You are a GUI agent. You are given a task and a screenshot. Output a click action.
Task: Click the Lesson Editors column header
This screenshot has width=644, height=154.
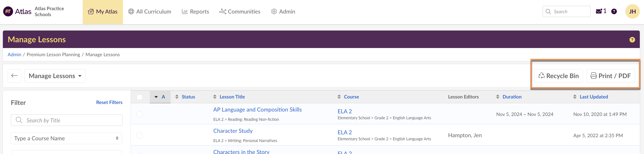(463, 97)
